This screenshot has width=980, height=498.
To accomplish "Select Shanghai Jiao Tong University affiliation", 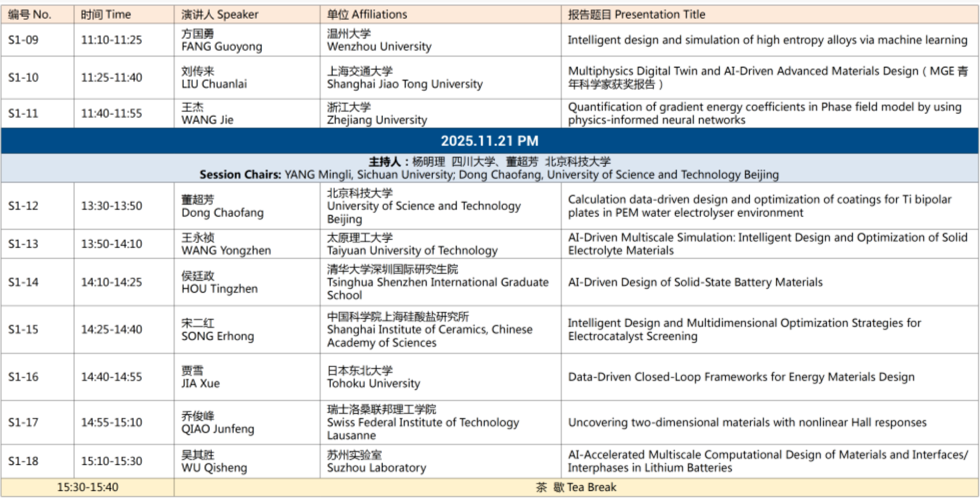I will (x=404, y=84).
